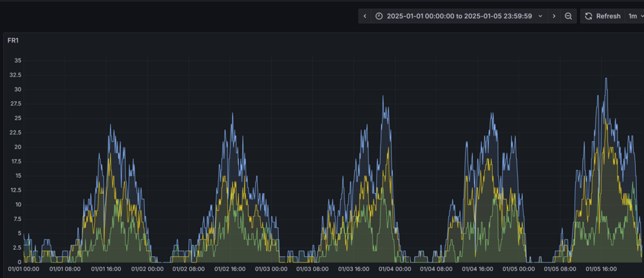Click the 22.5 y-axis label

tap(15, 133)
